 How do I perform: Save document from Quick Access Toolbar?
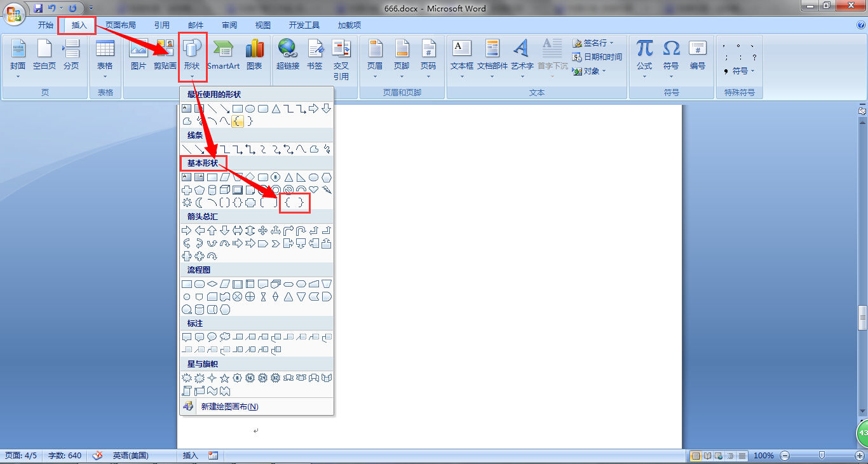(38, 8)
